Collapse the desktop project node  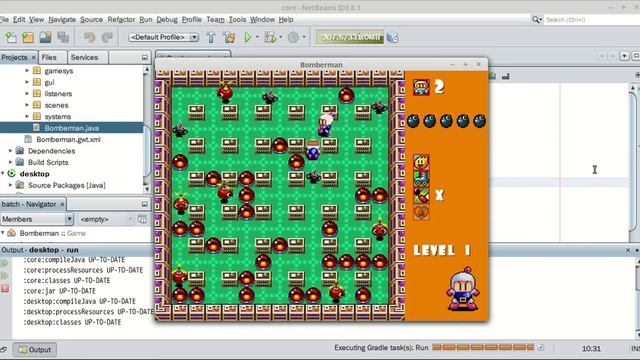point(3,173)
